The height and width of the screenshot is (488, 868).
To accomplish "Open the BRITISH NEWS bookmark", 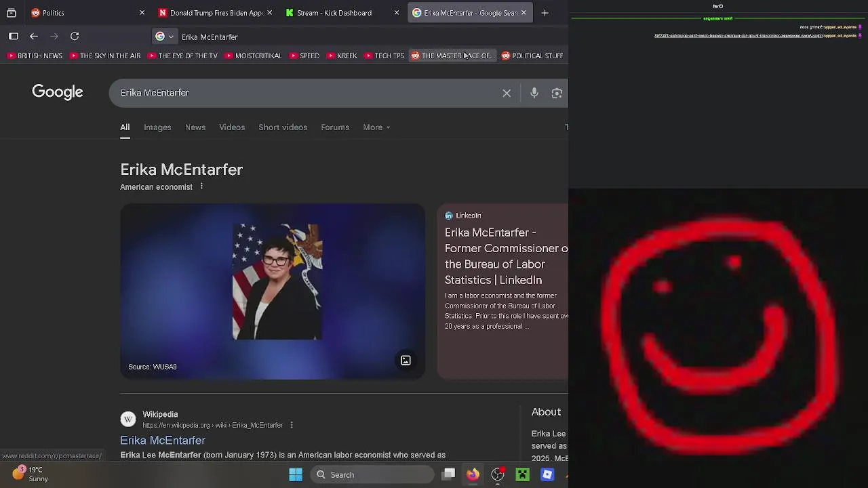I will coord(35,56).
